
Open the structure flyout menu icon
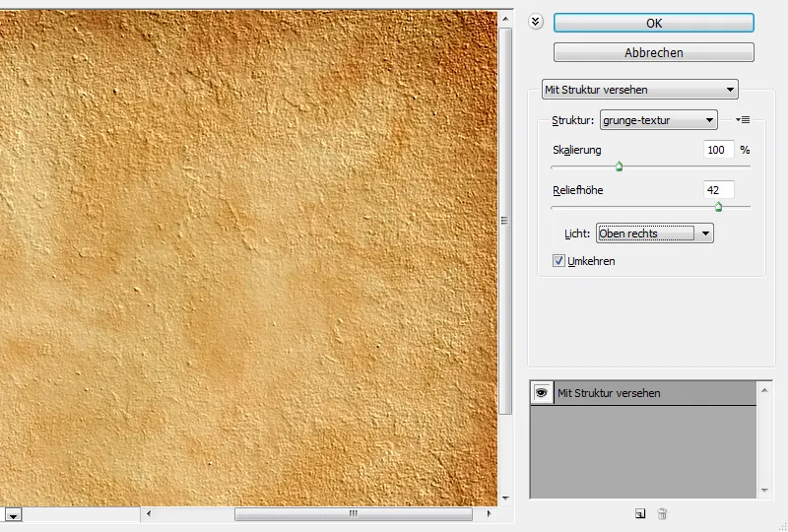(743, 119)
